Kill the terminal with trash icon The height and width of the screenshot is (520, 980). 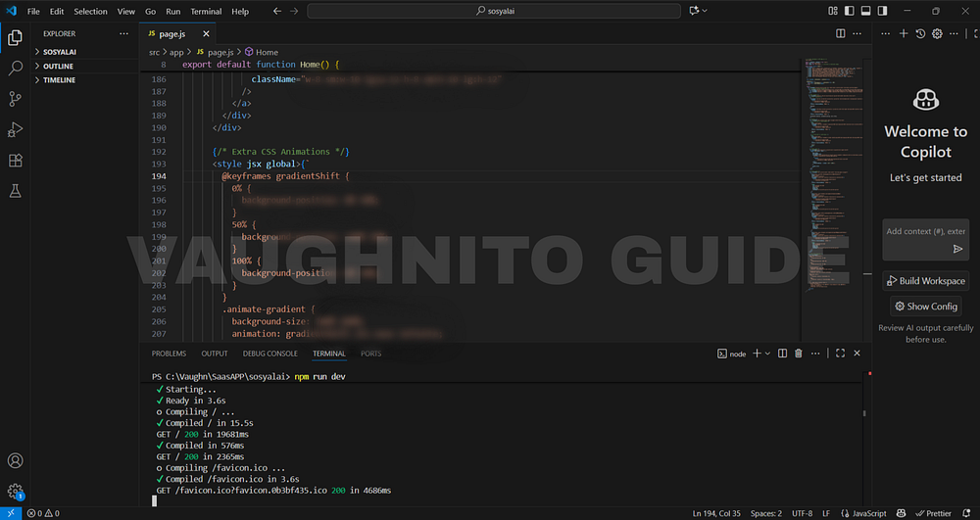[798, 354]
